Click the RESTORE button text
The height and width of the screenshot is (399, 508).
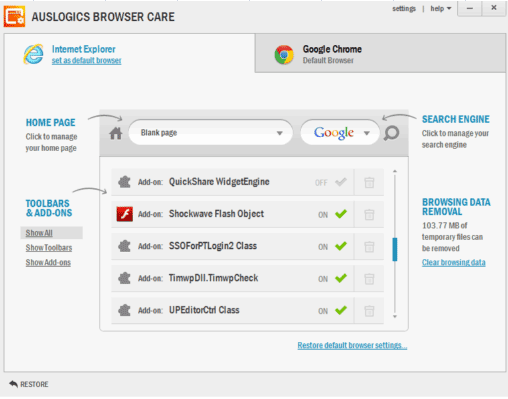click(34, 384)
